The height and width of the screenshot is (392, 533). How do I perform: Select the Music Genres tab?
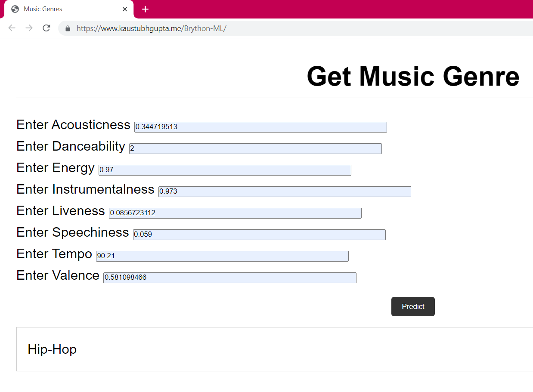pos(65,9)
